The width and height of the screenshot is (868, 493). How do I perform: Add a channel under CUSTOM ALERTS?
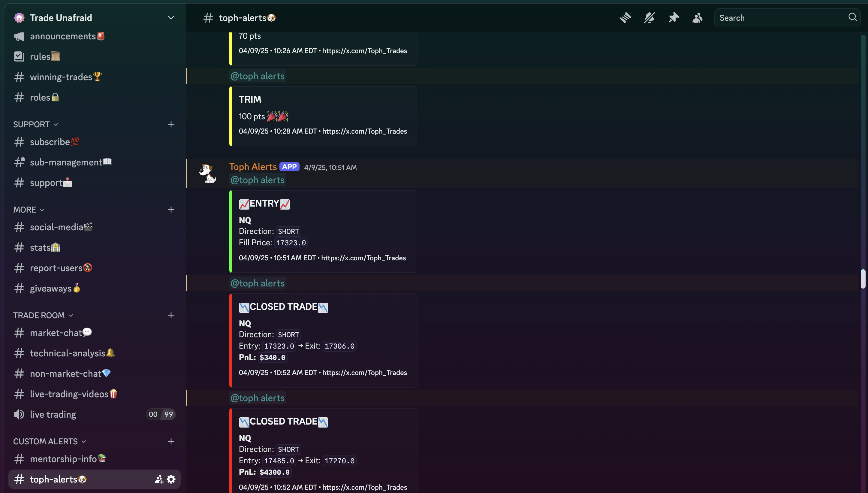coord(171,441)
